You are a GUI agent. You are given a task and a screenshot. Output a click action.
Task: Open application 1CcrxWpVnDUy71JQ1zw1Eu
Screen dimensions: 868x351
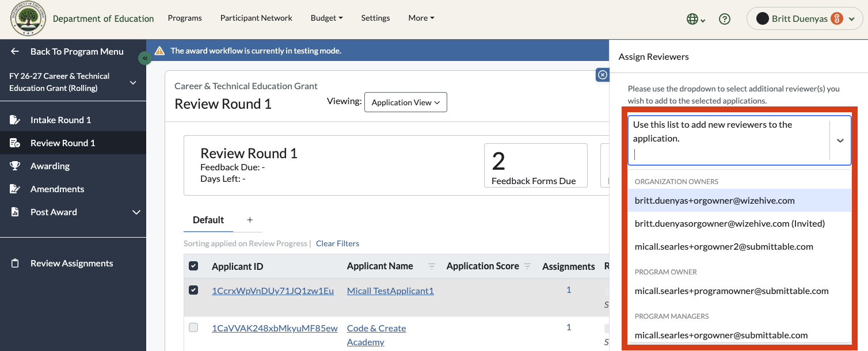click(x=273, y=291)
